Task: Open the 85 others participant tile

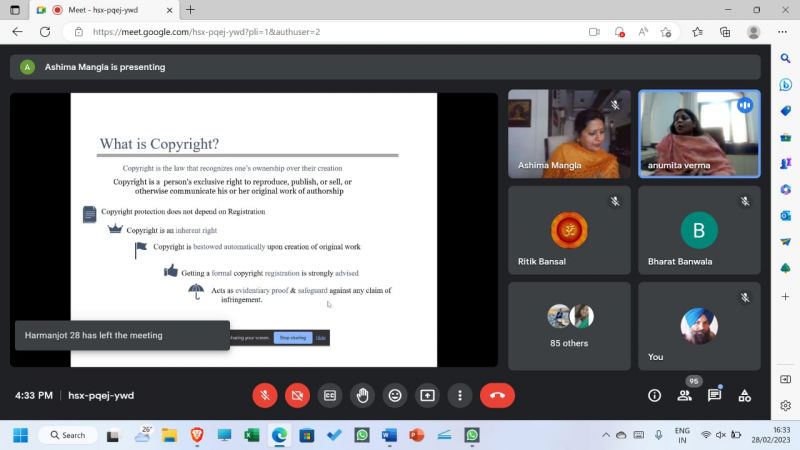Action: coord(569,323)
